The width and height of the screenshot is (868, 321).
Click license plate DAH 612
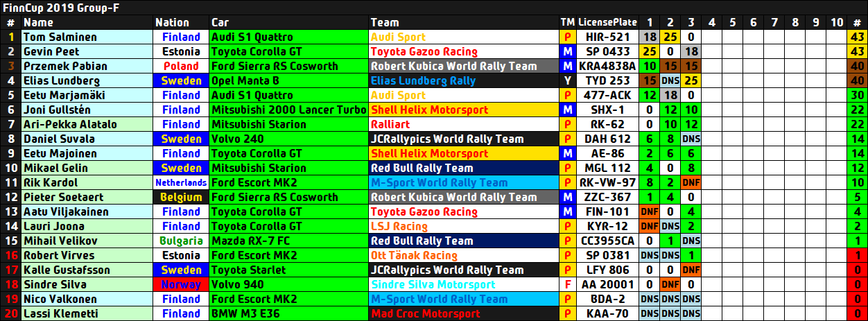click(608, 139)
